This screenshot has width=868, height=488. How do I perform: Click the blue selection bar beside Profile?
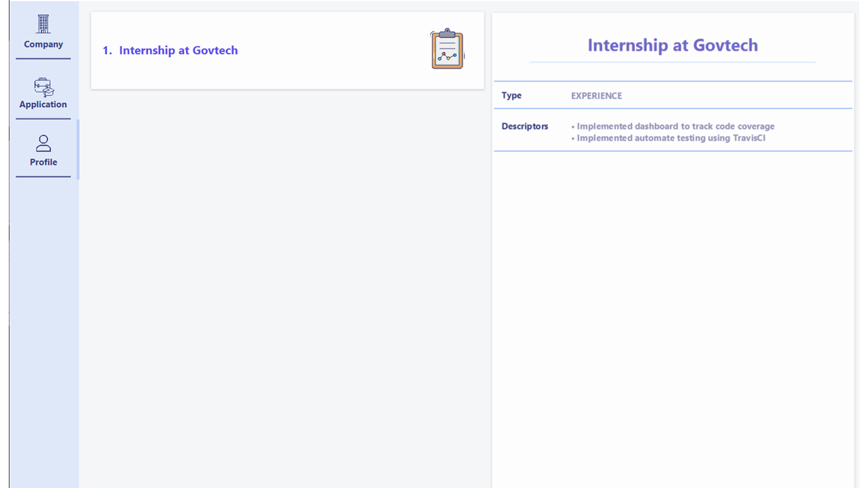coord(78,150)
